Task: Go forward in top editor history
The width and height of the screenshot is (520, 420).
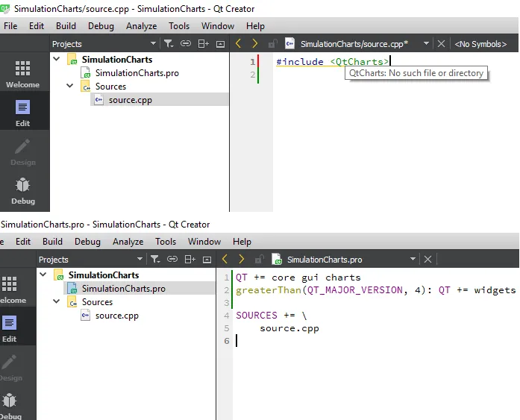Action: (x=254, y=43)
